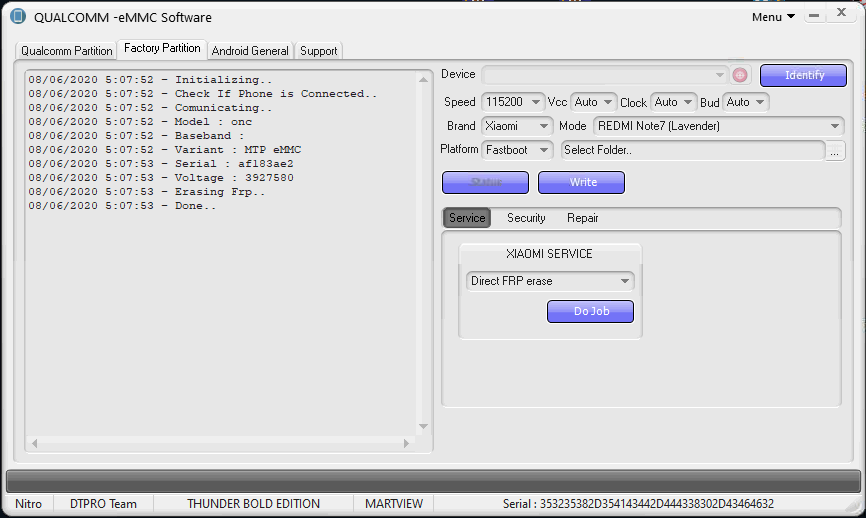Click the log horizontal scroll left arrow

coord(34,443)
